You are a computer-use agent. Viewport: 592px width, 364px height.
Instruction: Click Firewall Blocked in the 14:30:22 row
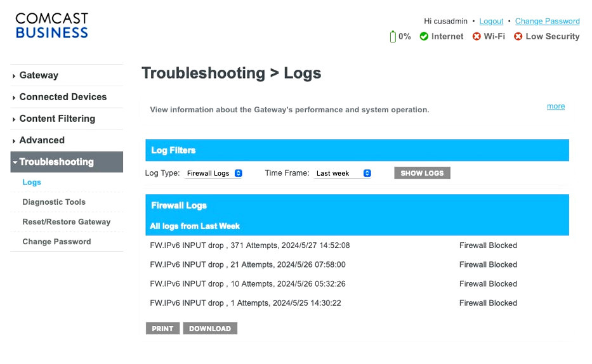[x=488, y=303]
